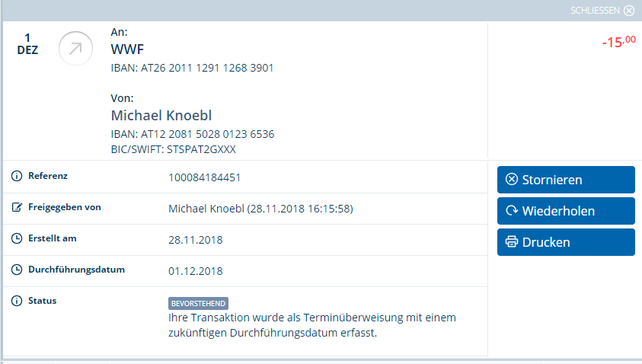Click the Referenz info icon
This screenshot has height=364, width=642.
[17, 176]
